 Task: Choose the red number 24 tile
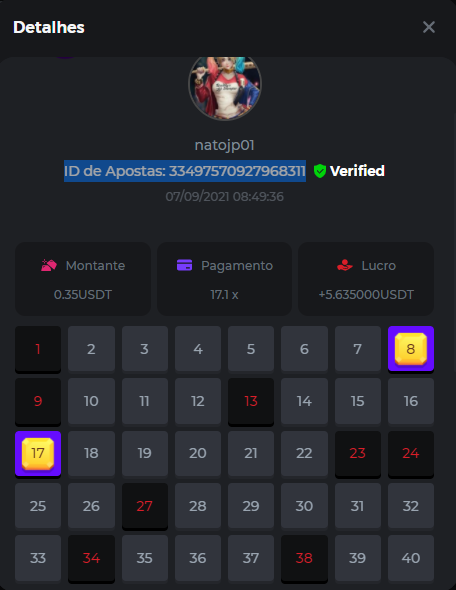tap(411, 454)
